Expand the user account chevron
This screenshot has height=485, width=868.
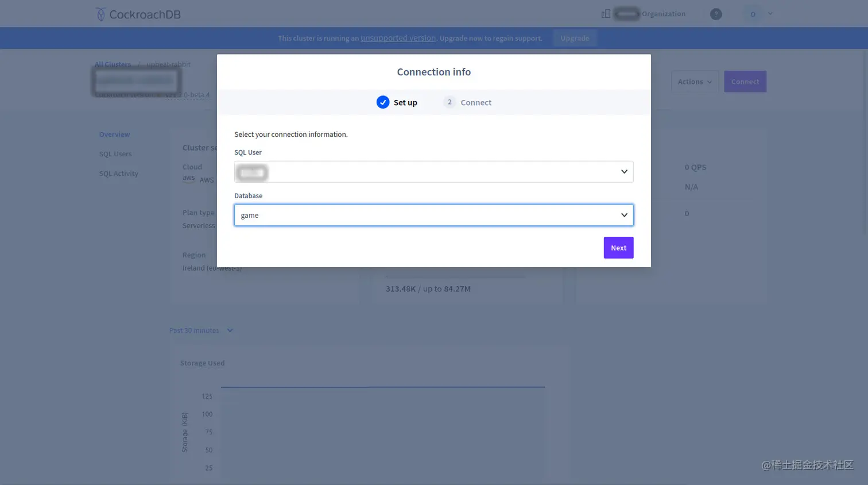(x=770, y=14)
